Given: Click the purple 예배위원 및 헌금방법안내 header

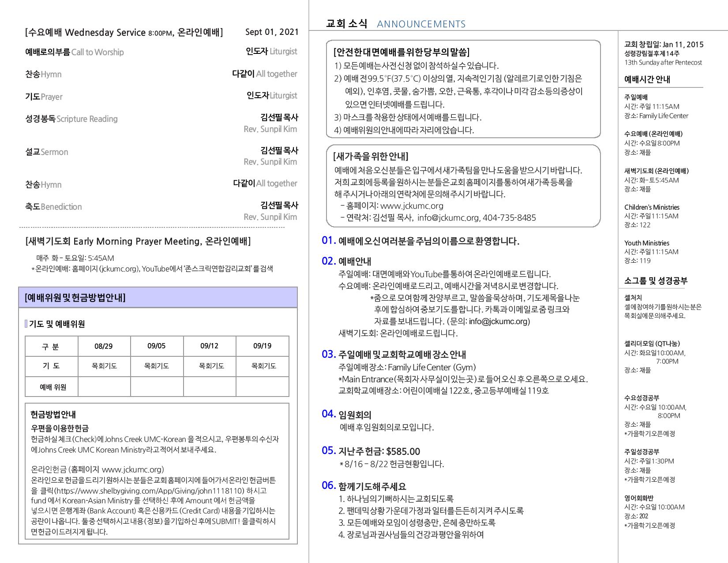Looking at the screenshot, I should point(158,298).
